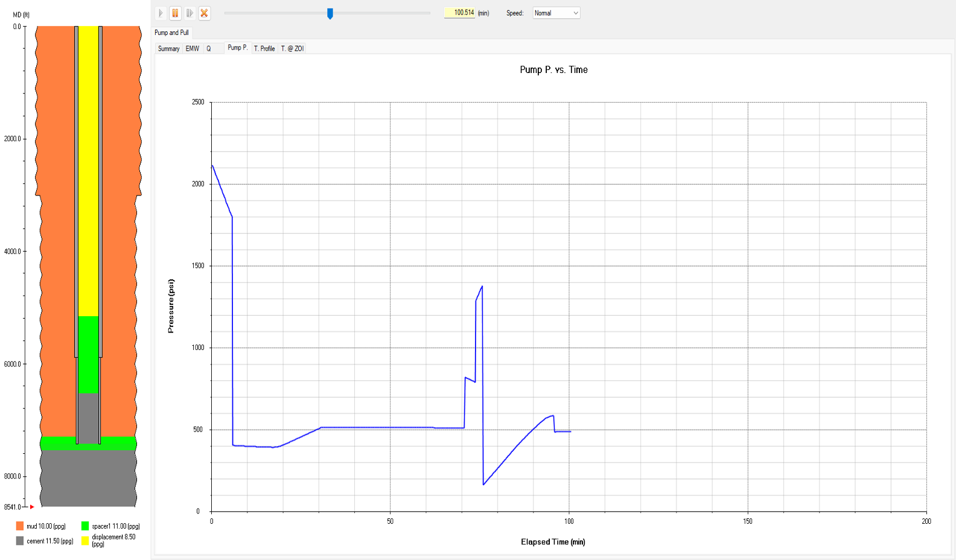The width and height of the screenshot is (956, 560).
Task: Step forward with the next-frame button
Action: coord(190,13)
